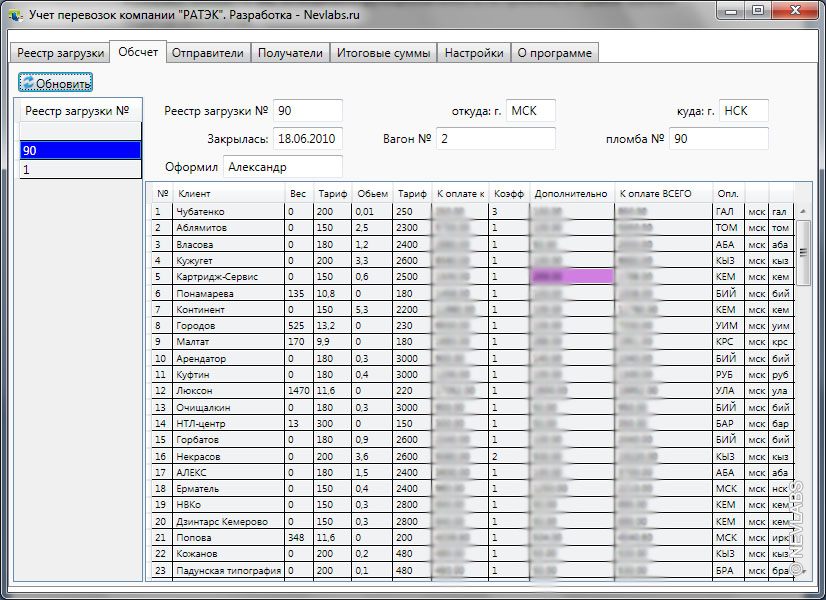Viewport: 826px width, 600px height.
Task: Click the Обновить refresh button
Action: (56, 83)
